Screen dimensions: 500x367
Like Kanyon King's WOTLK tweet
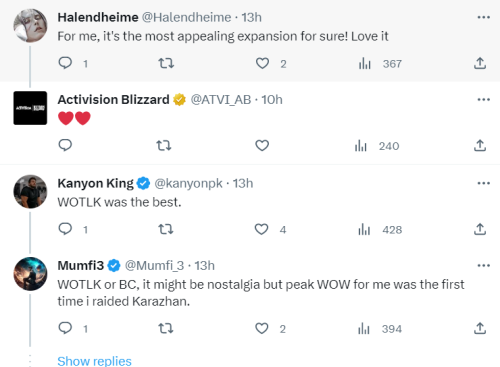(x=261, y=229)
